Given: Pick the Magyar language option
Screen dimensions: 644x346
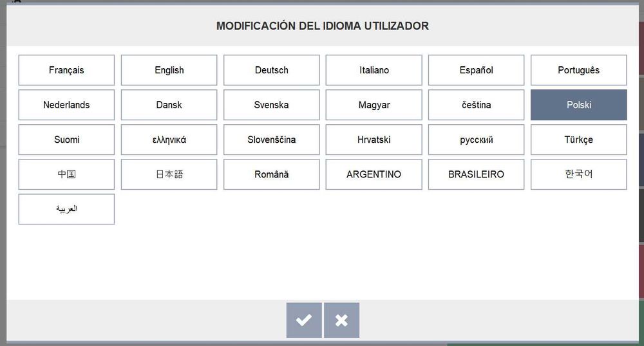Looking at the screenshot, I should tap(374, 105).
